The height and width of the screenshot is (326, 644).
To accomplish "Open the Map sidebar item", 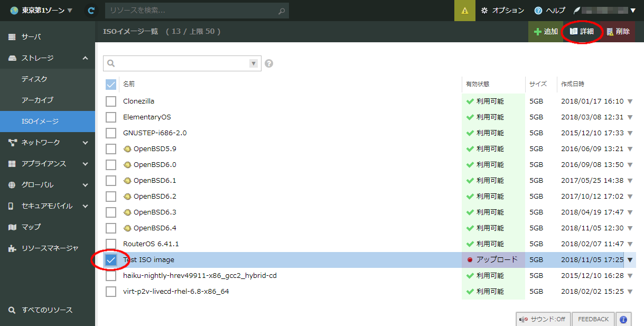I will coord(31,227).
